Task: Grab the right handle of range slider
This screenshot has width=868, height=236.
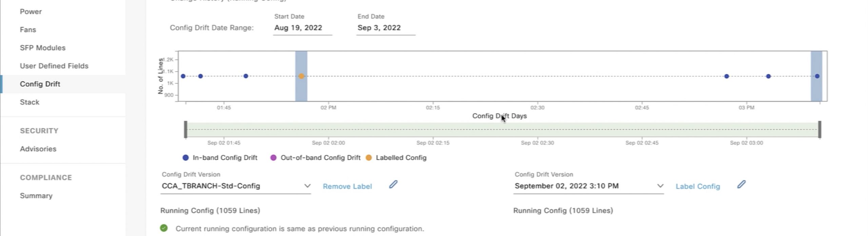Action: tap(820, 129)
